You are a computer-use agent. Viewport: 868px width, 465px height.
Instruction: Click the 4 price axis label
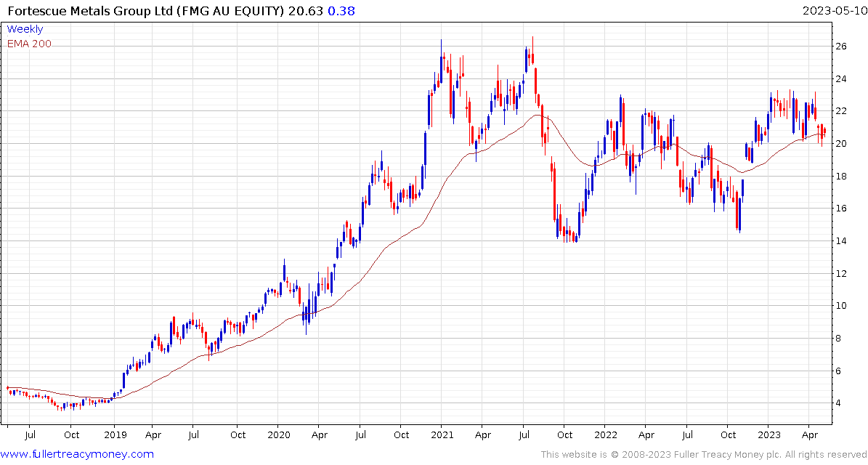point(839,403)
